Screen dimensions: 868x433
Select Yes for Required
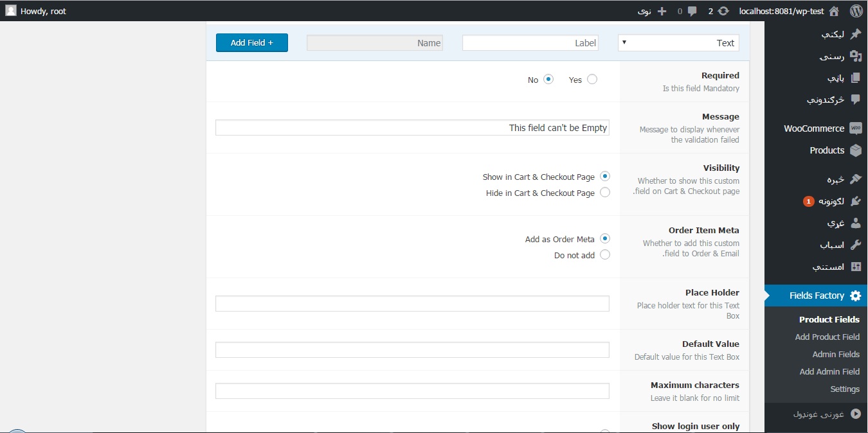[592, 79]
